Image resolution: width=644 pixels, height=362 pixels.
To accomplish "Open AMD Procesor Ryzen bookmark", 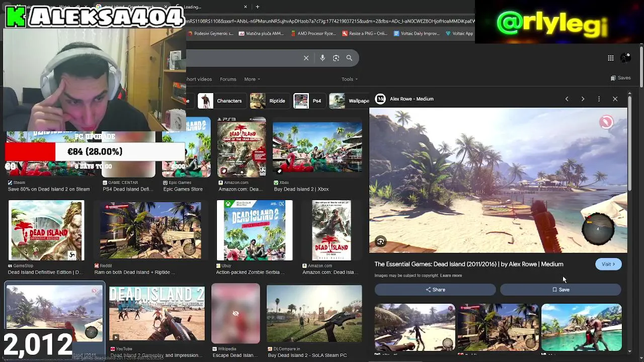I will pos(313,34).
